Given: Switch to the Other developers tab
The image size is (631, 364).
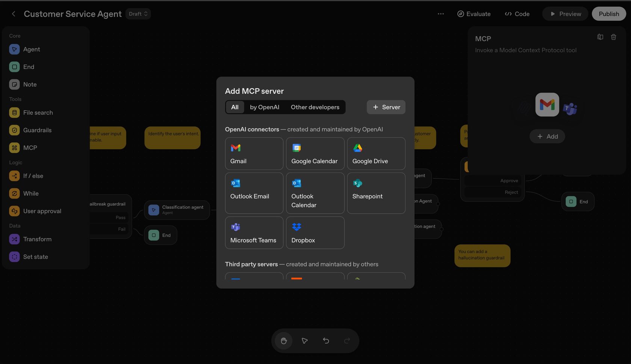Looking at the screenshot, I should point(315,107).
